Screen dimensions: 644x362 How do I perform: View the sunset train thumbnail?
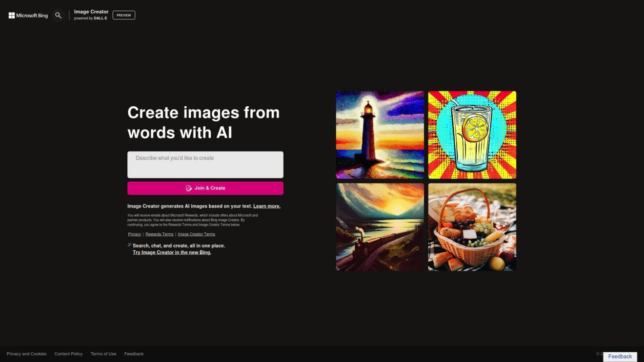[380, 227]
